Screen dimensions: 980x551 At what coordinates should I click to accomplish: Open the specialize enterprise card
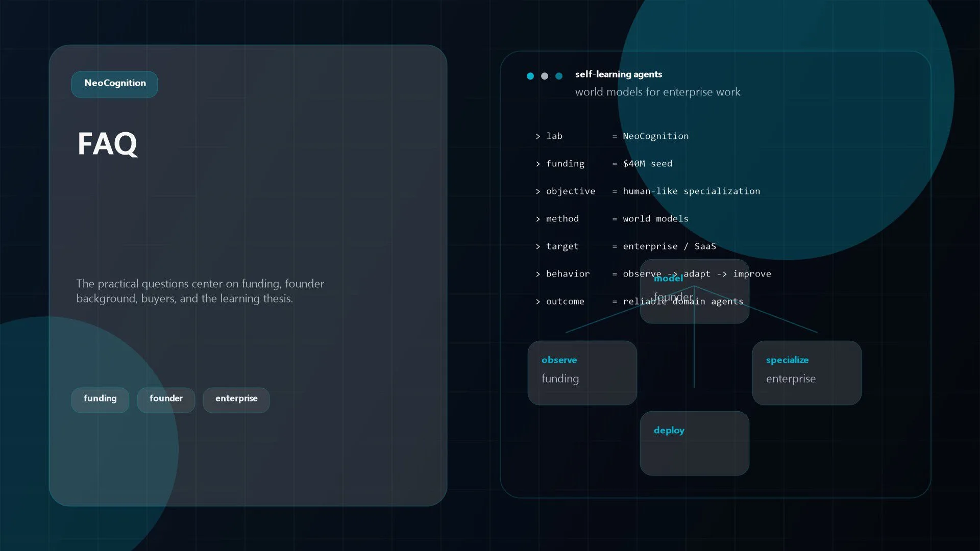(807, 373)
